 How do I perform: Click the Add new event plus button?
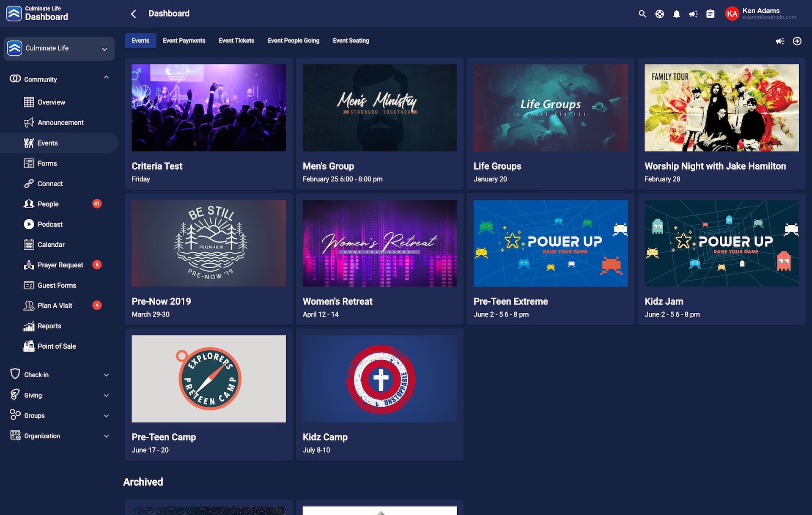point(798,41)
